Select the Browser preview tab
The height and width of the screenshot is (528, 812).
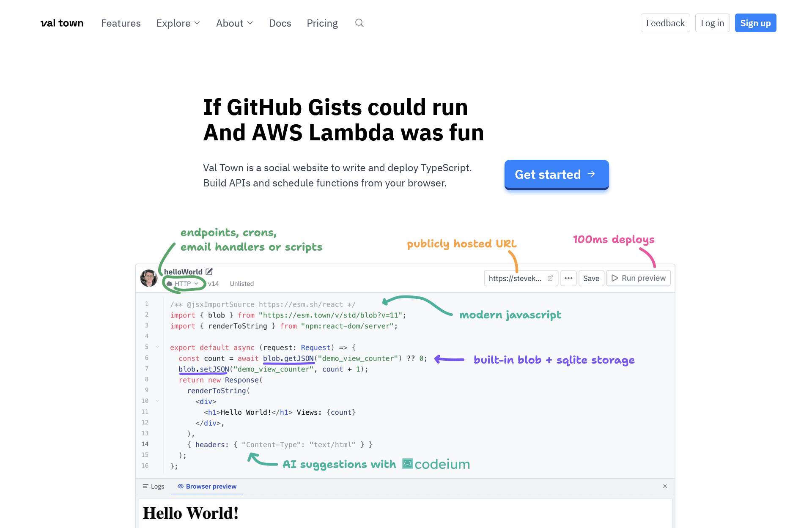click(x=207, y=486)
